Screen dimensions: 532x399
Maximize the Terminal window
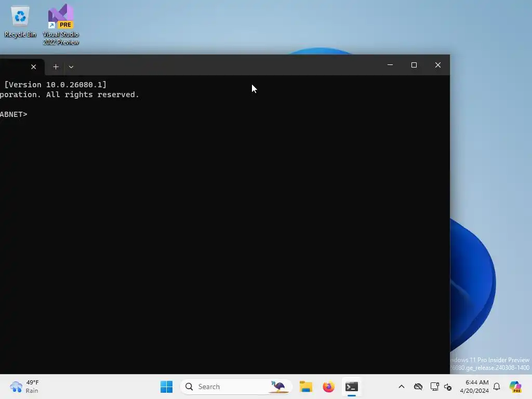click(414, 65)
